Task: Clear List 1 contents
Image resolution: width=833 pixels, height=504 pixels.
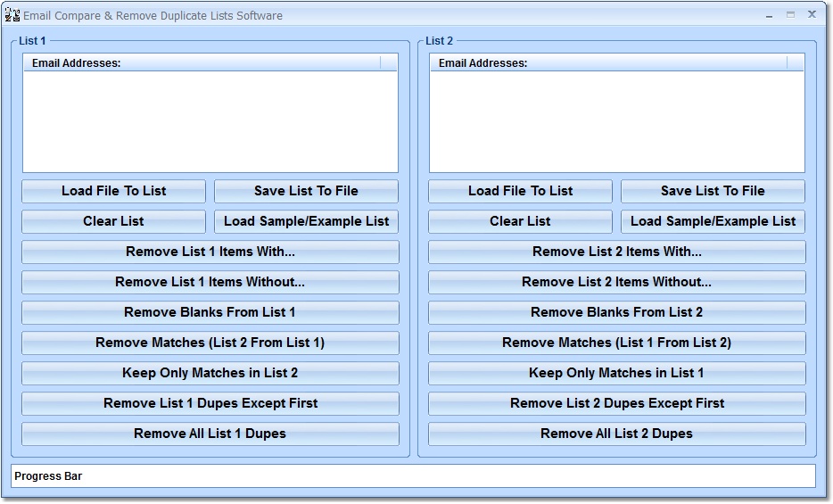Action: pos(113,221)
